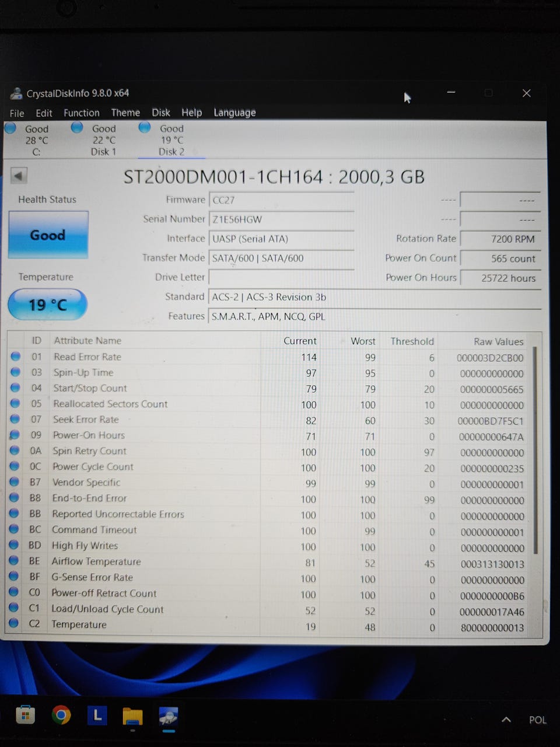Select the Seek Error Rate attribute name
This screenshot has height=747, width=560.
click(86, 419)
